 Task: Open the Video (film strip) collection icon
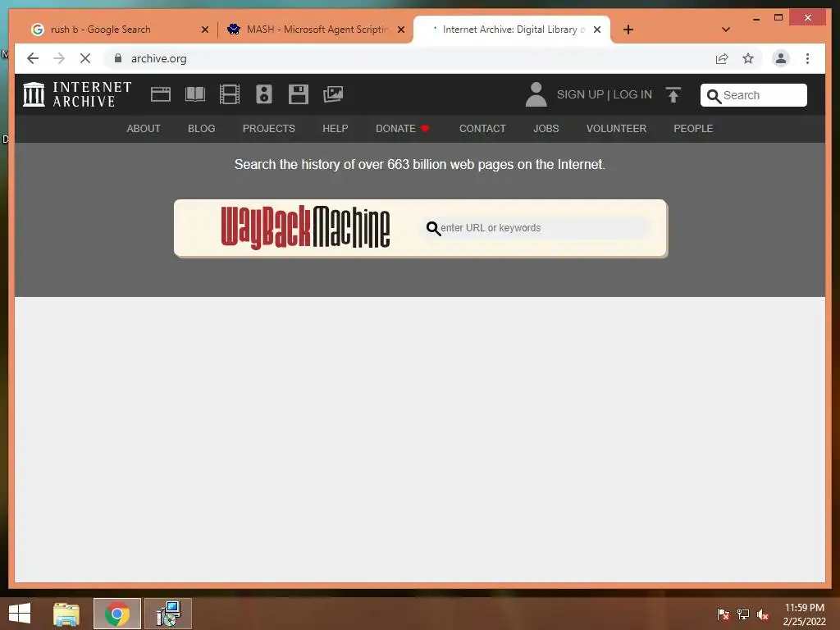point(230,94)
